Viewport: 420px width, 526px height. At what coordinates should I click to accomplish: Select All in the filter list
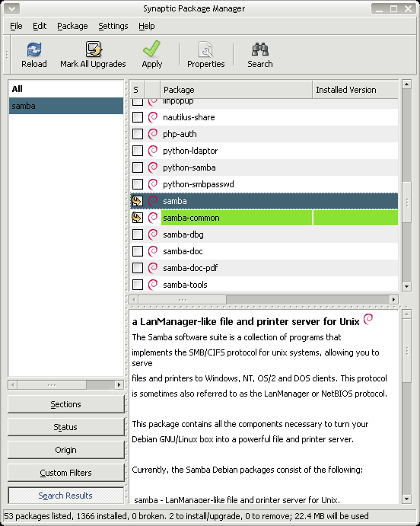click(x=65, y=89)
